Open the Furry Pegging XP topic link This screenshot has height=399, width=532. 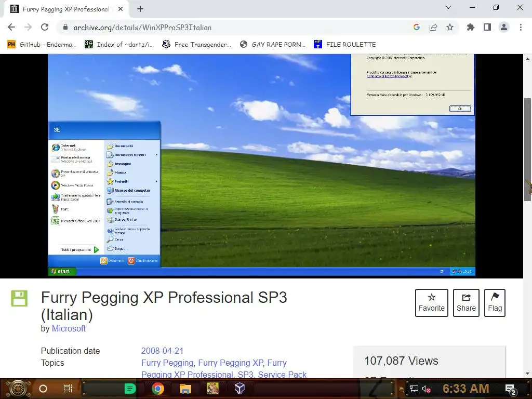[231, 363]
